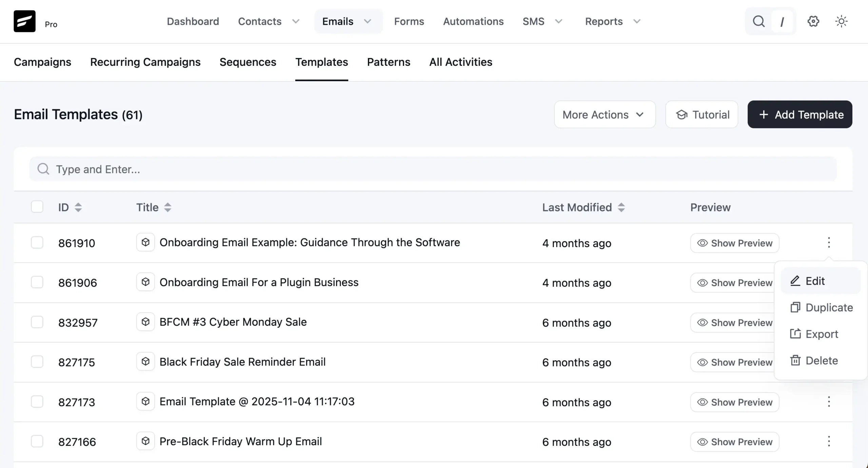The height and width of the screenshot is (468, 868).
Task: Open the global search icon
Action: click(x=758, y=21)
